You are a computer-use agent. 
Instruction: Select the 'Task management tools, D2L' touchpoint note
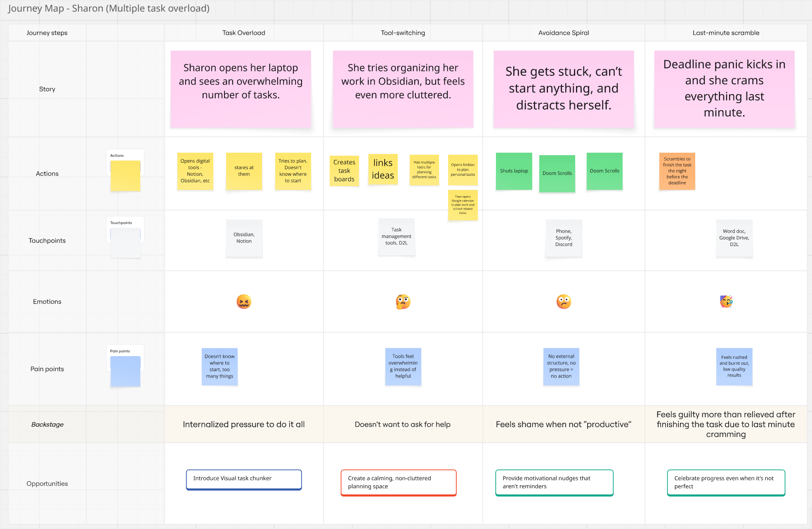pyautogui.click(x=397, y=237)
